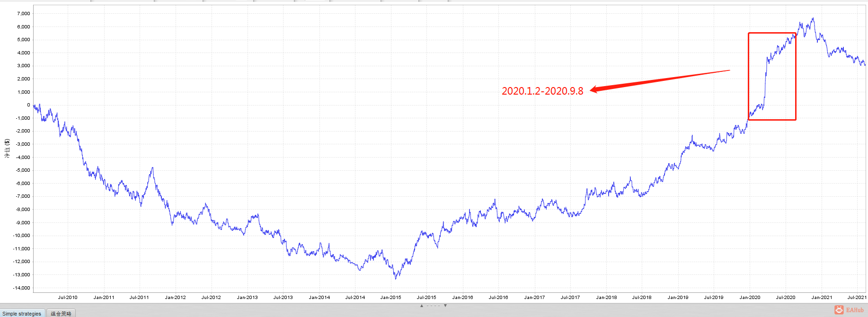Click the -14,000 y-axis value

[x=21, y=288]
